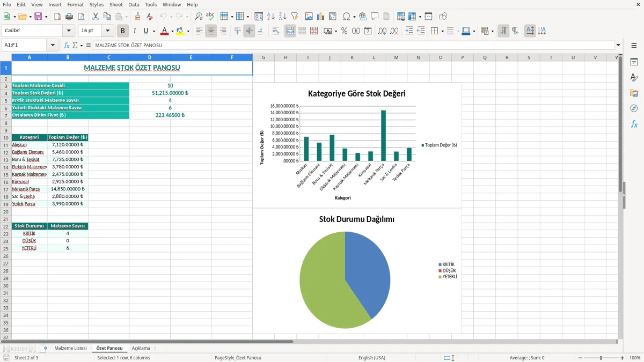This screenshot has width=644, height=362.
Task: Click the Clear Direct Formatting icon
Action: [150, 17]
